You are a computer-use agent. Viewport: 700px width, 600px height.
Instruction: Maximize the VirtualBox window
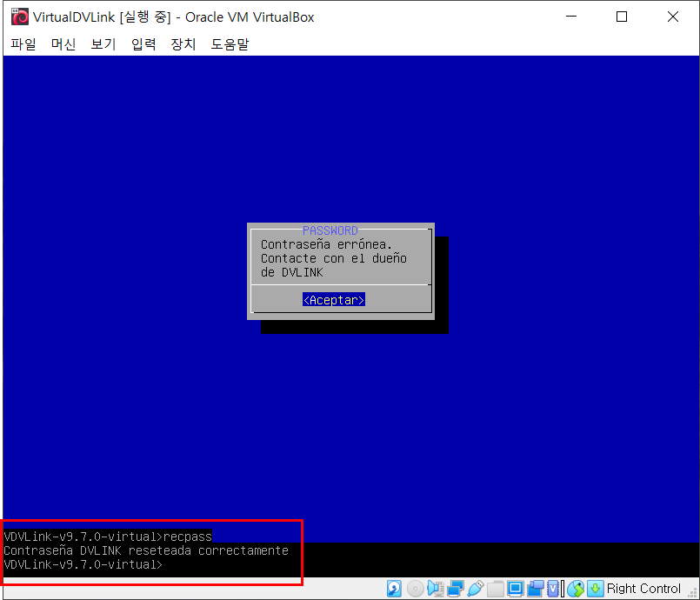tap(622, 17)
